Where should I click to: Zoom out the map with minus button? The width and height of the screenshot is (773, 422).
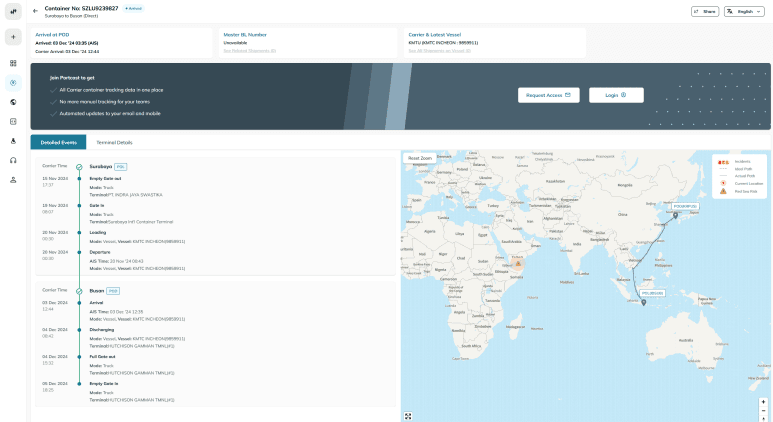[x=763, y=412]
